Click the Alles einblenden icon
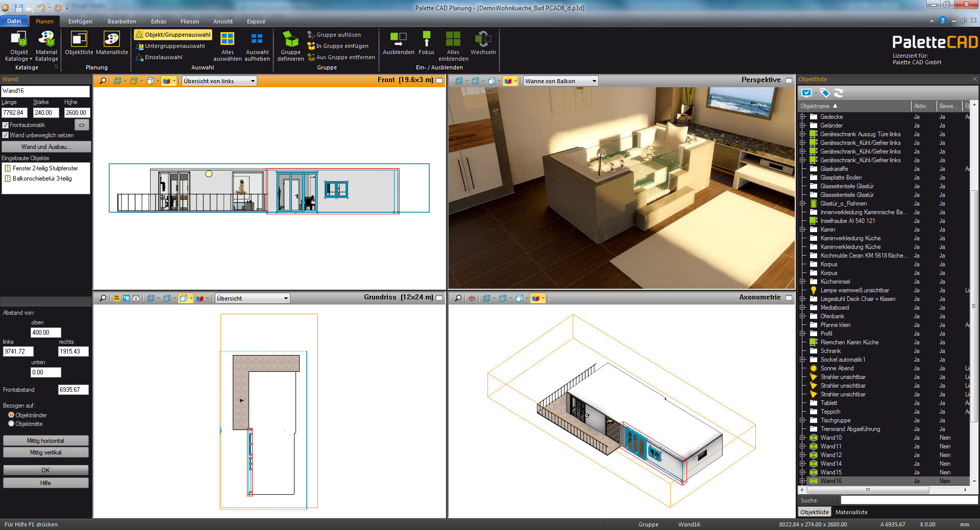Viewport: 980px width, 530px height. [x=453, y=40]
